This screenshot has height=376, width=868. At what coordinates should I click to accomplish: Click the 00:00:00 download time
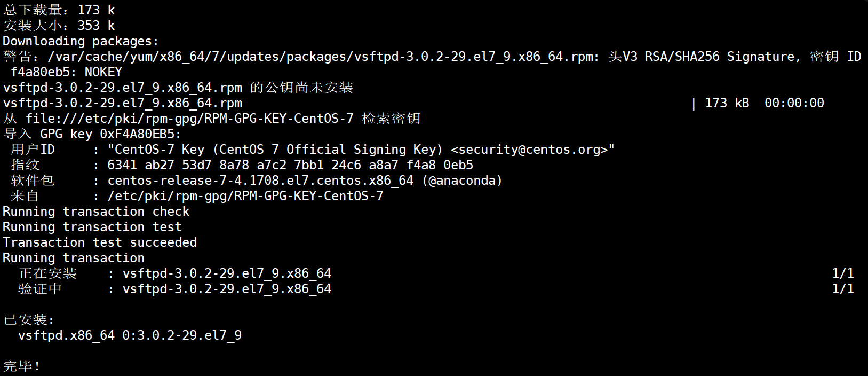point(794,103)
